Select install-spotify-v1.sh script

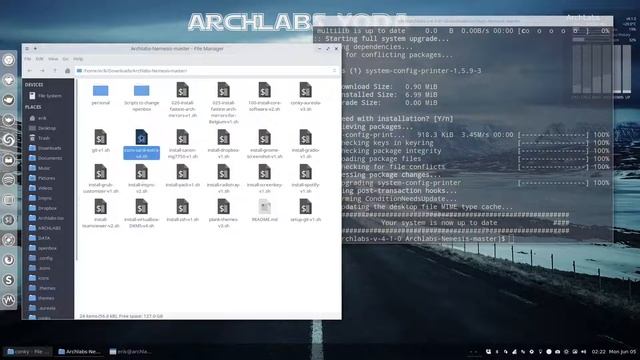(305, 179)
